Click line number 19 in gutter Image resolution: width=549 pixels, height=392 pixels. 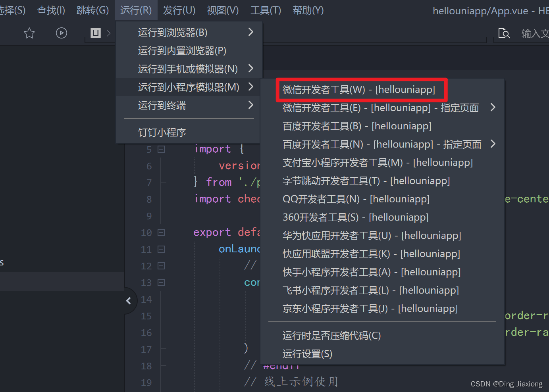[x=146, y=383]
